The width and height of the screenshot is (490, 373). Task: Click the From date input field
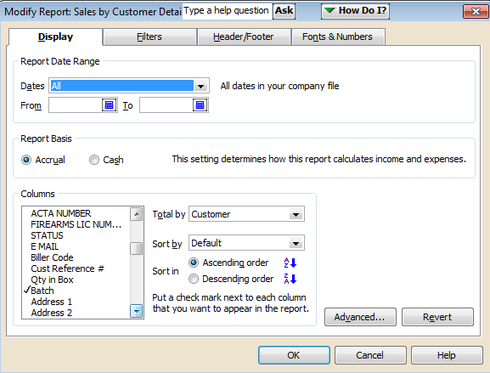pyautogui.click(x=76, y=105)
